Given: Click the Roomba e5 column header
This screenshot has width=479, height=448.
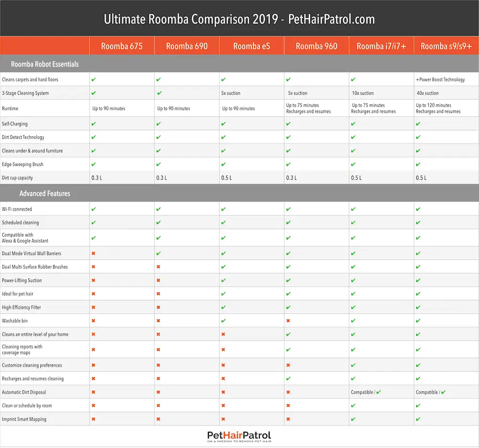Looking at the screenshot, I should point(252,46).
